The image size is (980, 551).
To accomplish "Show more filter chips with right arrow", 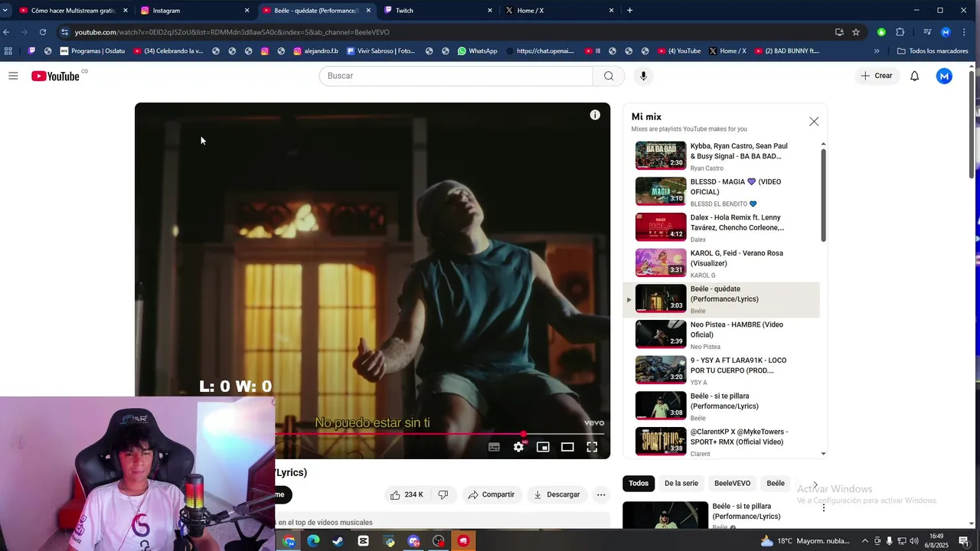I will (x=815, y=485).
